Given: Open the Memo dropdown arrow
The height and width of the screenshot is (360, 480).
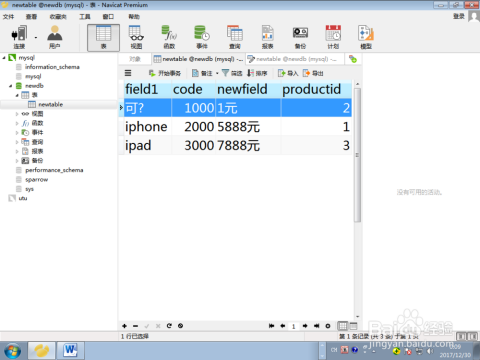Looking at the screenshot, I should pos(217,73).
